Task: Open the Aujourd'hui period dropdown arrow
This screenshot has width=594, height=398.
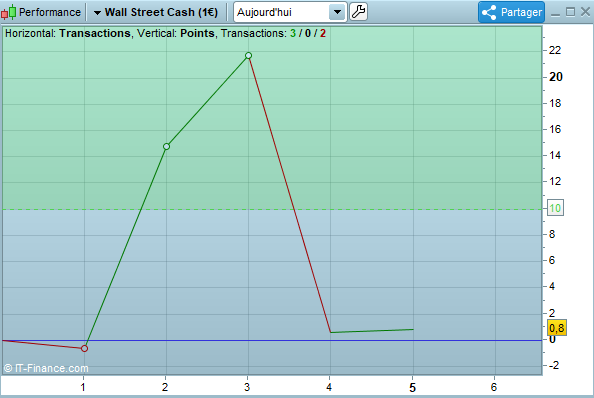Action: [337, 12]
